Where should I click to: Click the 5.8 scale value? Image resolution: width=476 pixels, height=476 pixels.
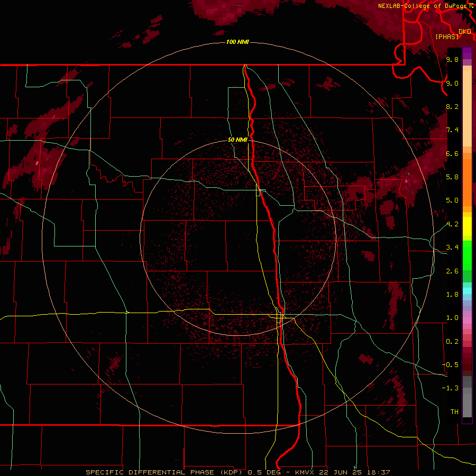tap(452, 177)
